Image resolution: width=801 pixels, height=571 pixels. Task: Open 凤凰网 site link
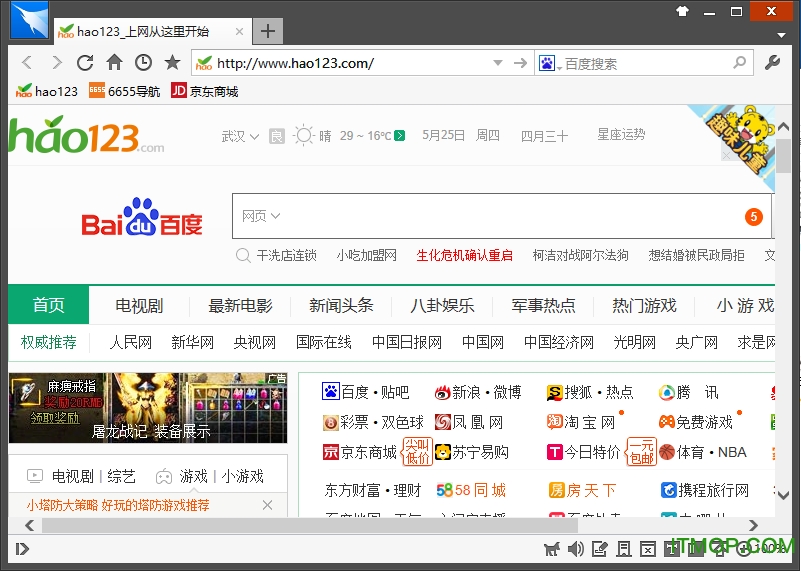click(x=469, y=422)
